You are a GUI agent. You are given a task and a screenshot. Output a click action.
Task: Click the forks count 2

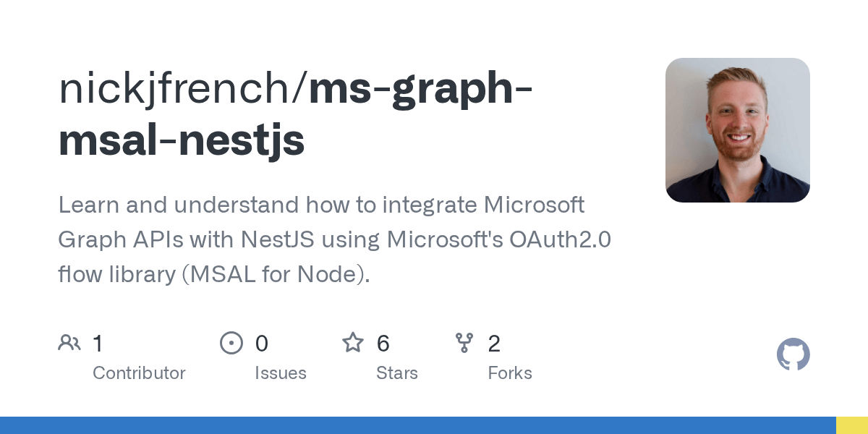[x=494, y=344]
